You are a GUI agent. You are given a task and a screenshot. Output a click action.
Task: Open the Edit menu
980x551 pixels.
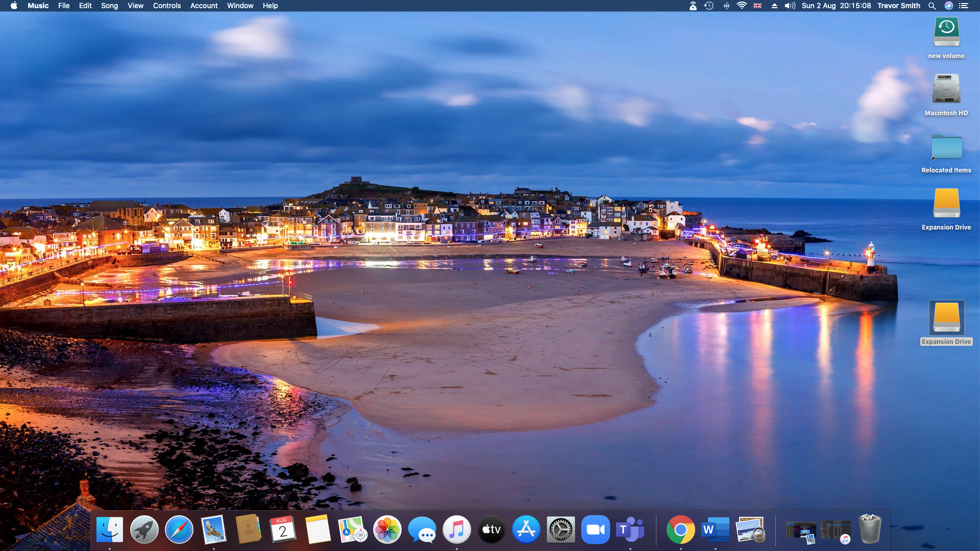coord(85,6)
